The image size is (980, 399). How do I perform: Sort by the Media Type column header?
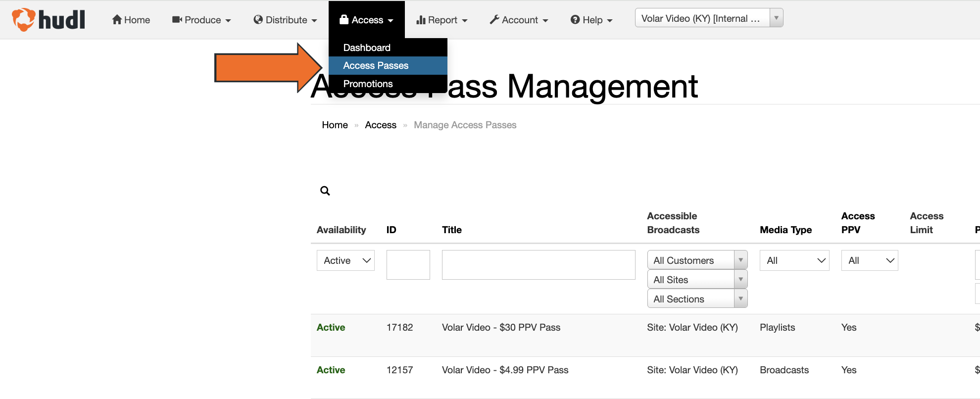point(786,230)
